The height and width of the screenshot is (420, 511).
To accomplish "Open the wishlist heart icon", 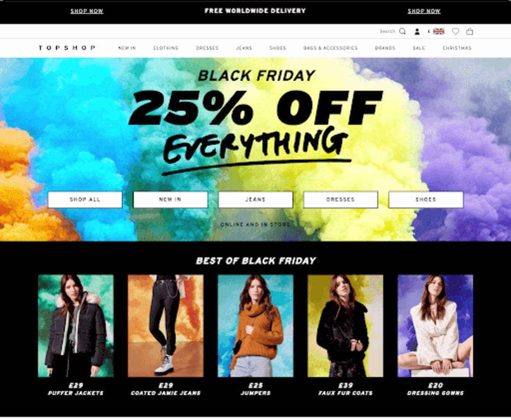I will pyautogui.click(x=456, y=32).
